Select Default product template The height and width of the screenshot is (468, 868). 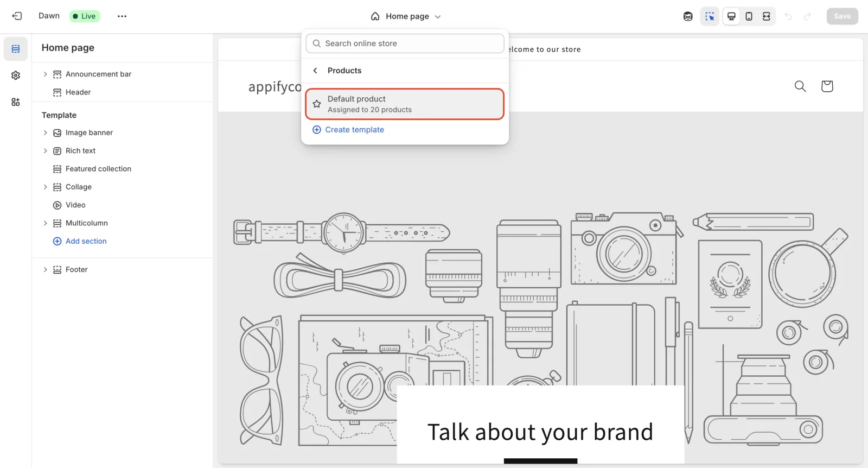tap(405, 104)
